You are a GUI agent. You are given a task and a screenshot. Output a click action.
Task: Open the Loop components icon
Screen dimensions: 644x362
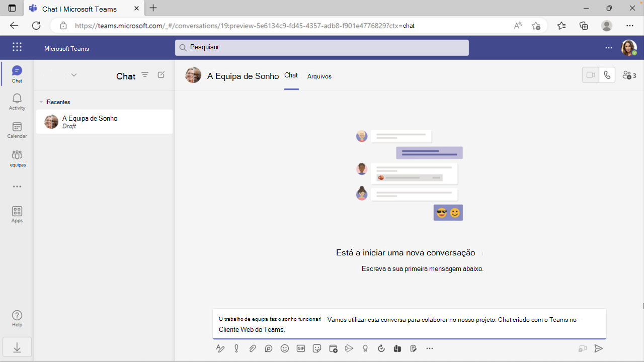point(269,348)
